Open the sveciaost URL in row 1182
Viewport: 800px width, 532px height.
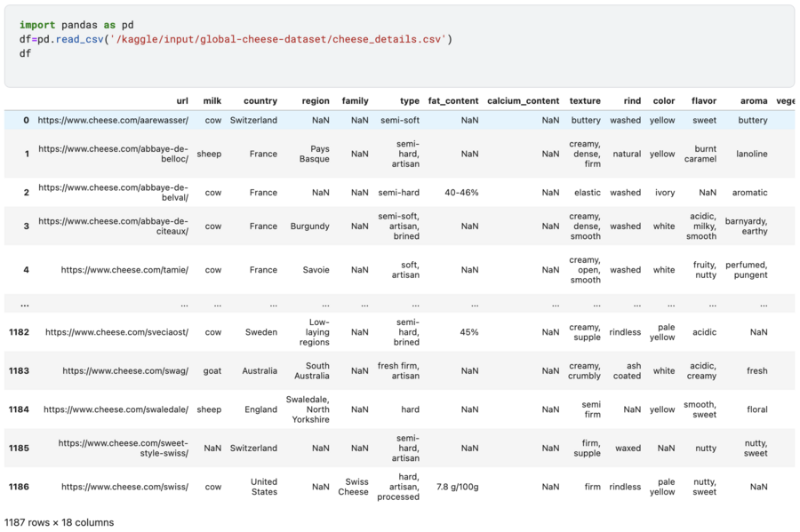[x=116, y=332]
